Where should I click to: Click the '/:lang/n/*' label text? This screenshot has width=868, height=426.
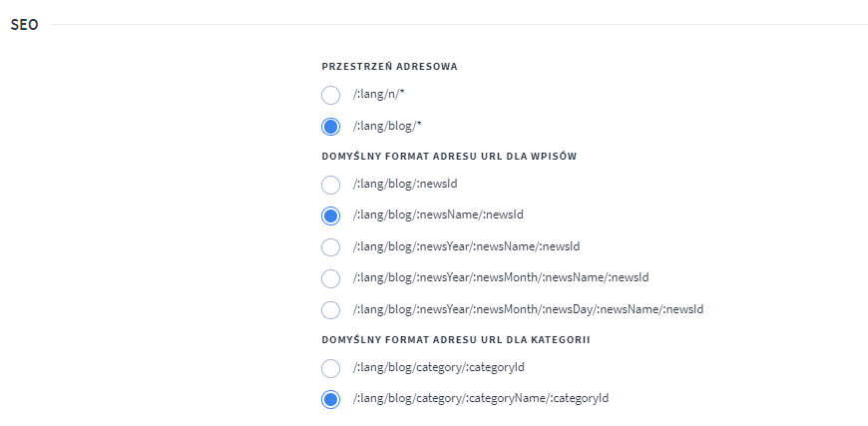coord(379,95)
